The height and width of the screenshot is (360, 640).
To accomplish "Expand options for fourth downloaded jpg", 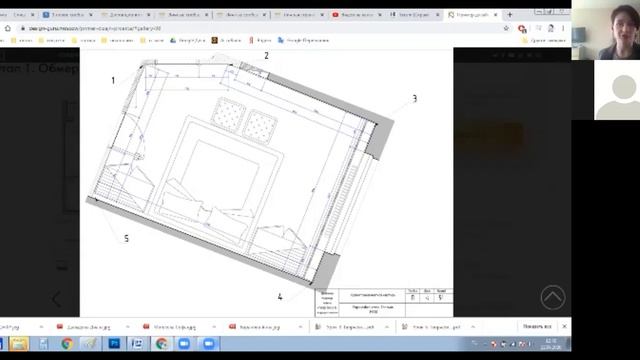I will coord(301,327).
